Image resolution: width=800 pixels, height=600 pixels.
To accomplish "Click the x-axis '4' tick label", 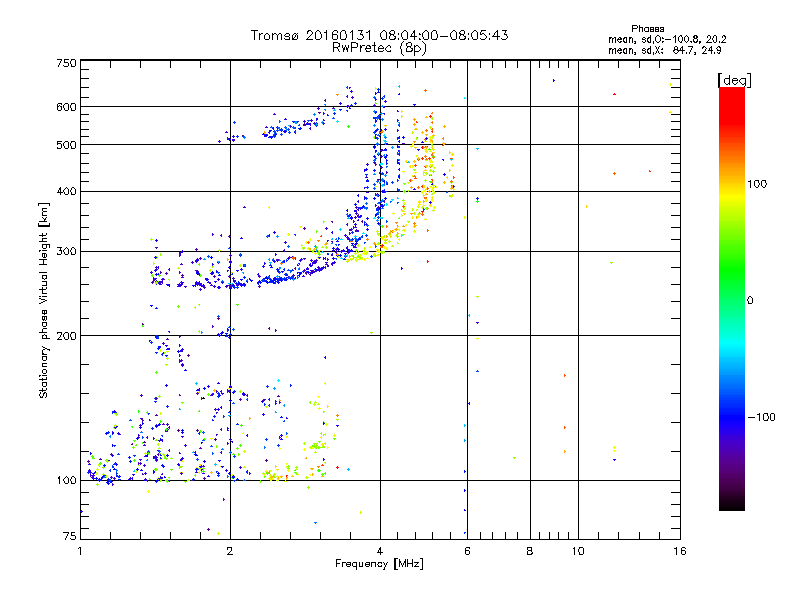I will (x=380, y=551).
